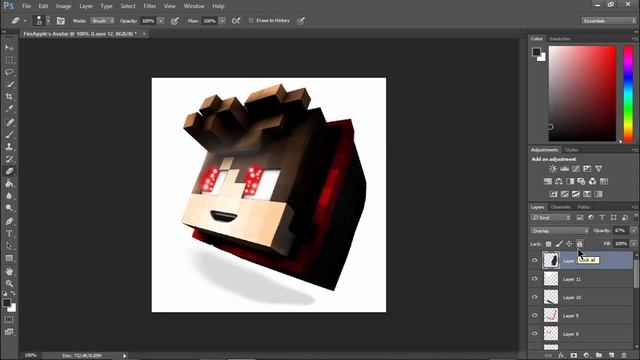Switch to the Channels tab
The width and height of the screenshot is (640, 360).
click(x=560, y=207)
